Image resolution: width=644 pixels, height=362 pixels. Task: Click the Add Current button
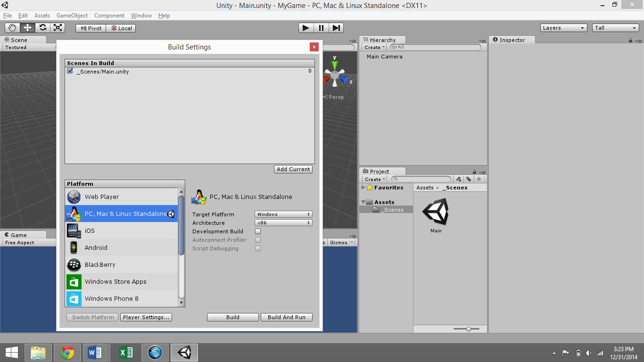click(x=293, y=169)
